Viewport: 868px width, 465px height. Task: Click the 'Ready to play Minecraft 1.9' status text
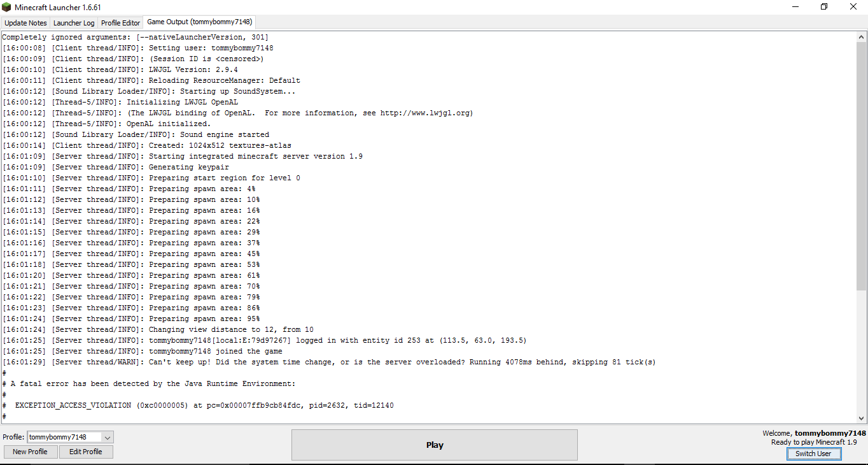click(814, 442)
